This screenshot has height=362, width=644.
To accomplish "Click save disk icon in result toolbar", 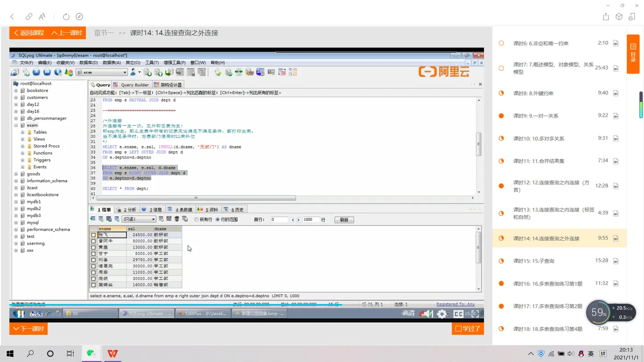I will pyautogui.click(x=169, y=219).
